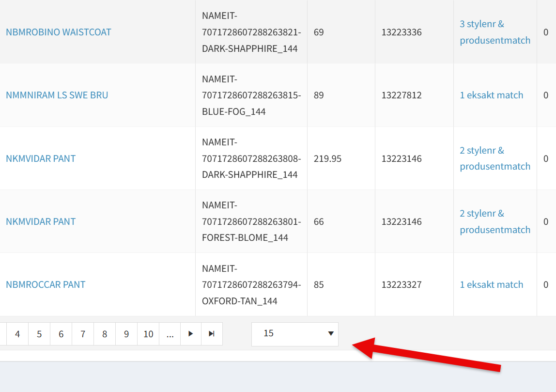Click the ellipsis for more pages
This screenshot has height=392, width=556.
pyautogui.click(x=170, y=334)
